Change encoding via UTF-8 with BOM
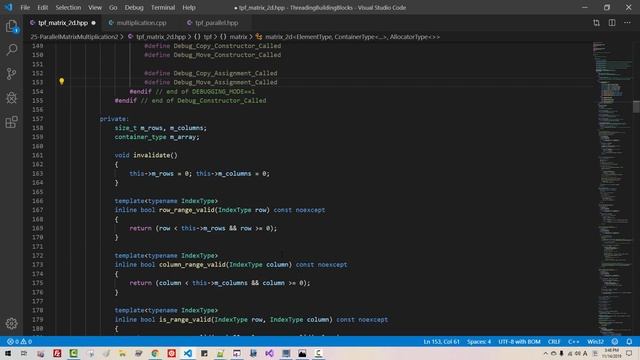This screenshot has height=360, width=640. tap(519, 342)
